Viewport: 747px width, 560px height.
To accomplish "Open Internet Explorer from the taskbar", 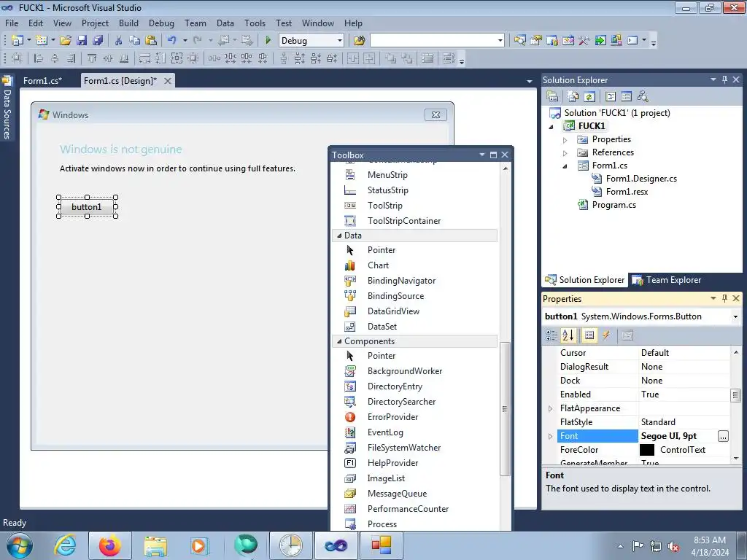I will point(65,545).
